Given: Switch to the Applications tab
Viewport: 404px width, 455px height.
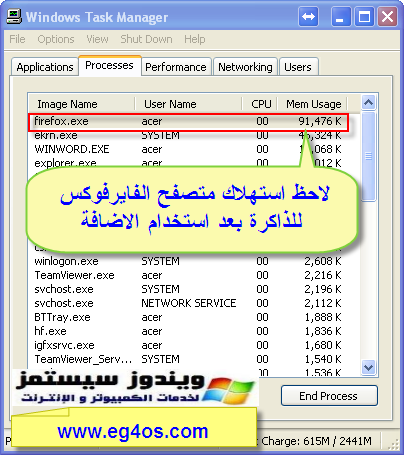Looking at the screenshot, I should click(45, 67).
